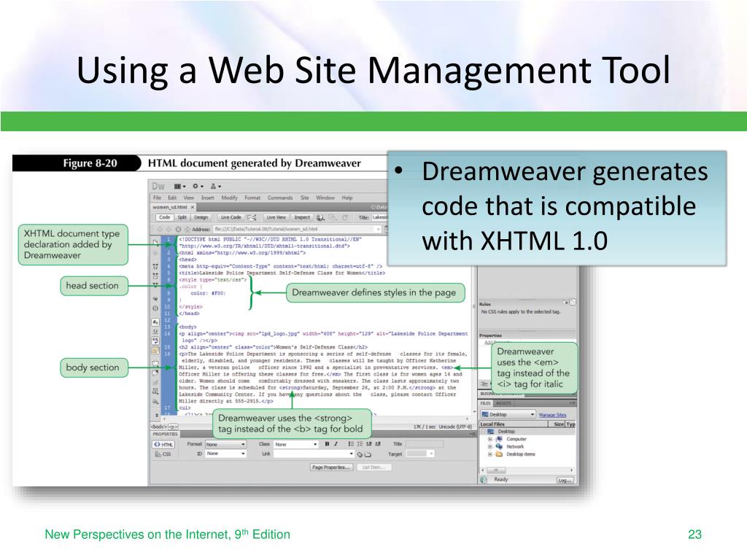Click the browser forward arrow icon

pyautogui.click(x=169, y=229)
